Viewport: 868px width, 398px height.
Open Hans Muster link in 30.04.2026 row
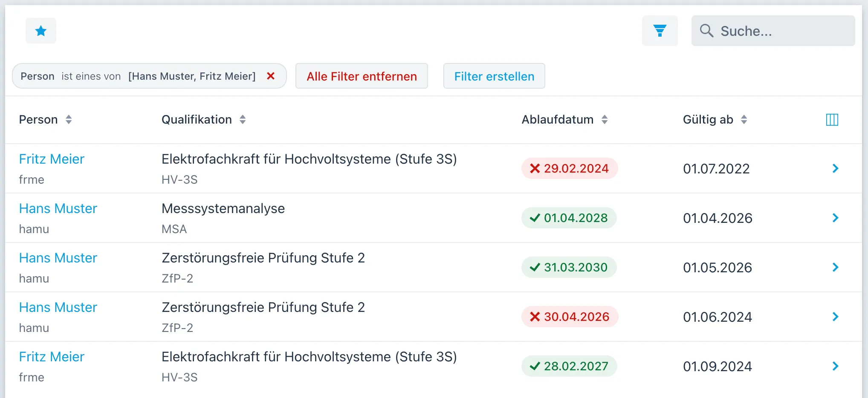click(x=58, y=307)
